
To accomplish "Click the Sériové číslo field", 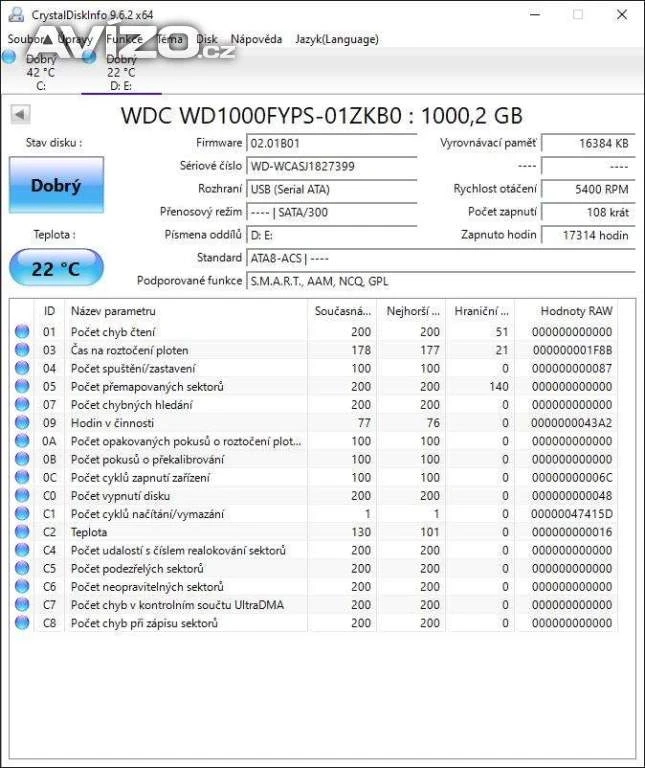I will pyautogui.click(x=331, y=165).
